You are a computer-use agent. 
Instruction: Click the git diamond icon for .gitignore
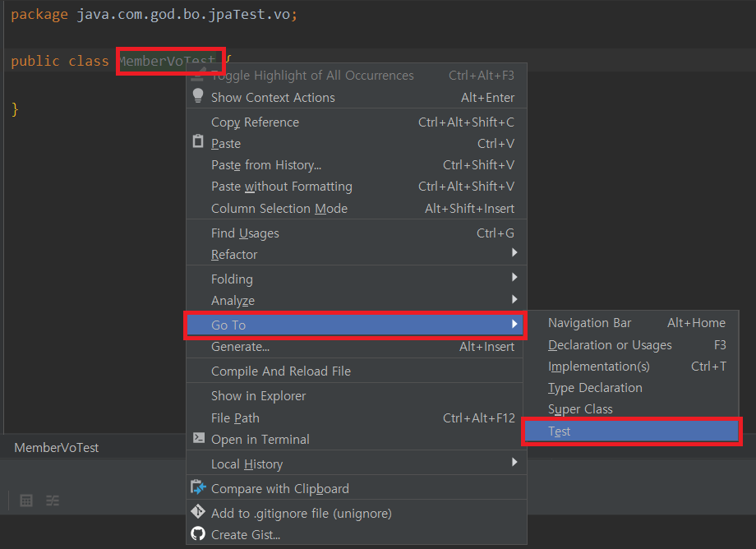(198, 511)
